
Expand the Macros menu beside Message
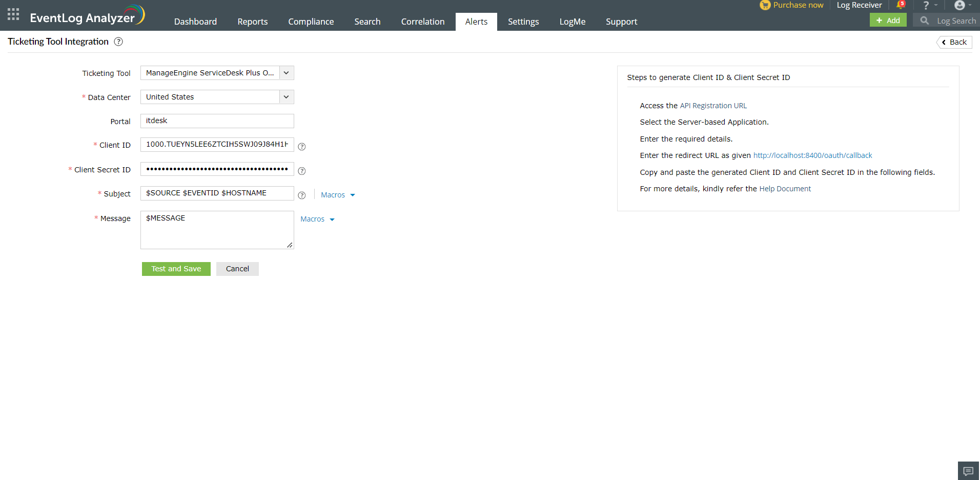click(317, 219)
